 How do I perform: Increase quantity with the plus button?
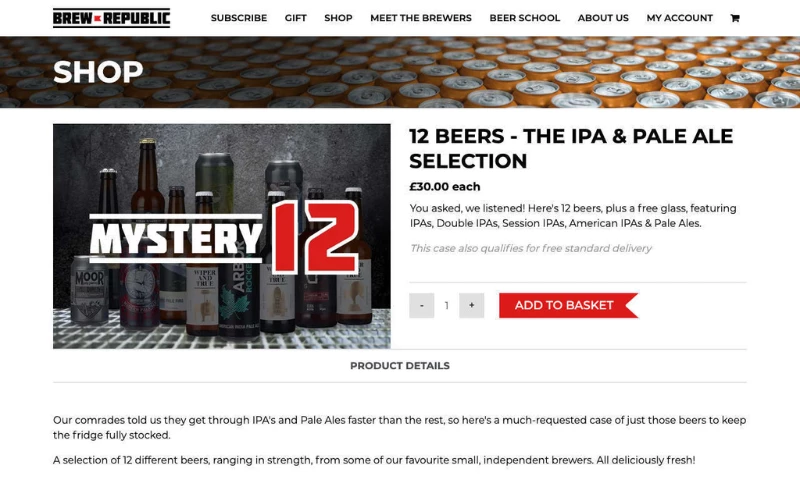(x=471, y=306)
